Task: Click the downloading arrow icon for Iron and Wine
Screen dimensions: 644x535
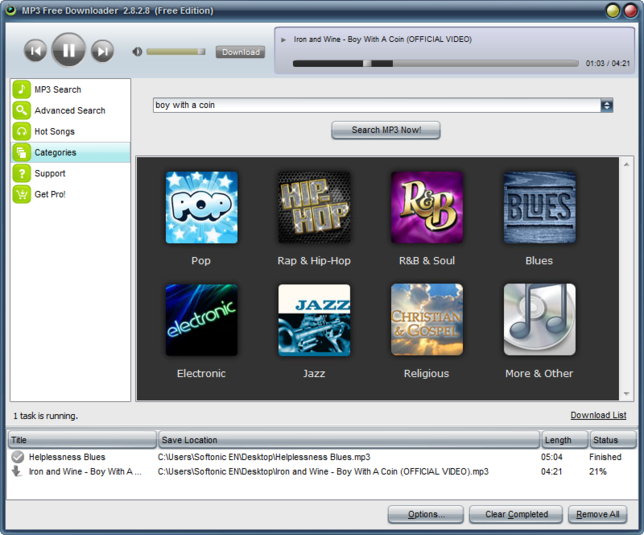Action: (x=16, y=471)
